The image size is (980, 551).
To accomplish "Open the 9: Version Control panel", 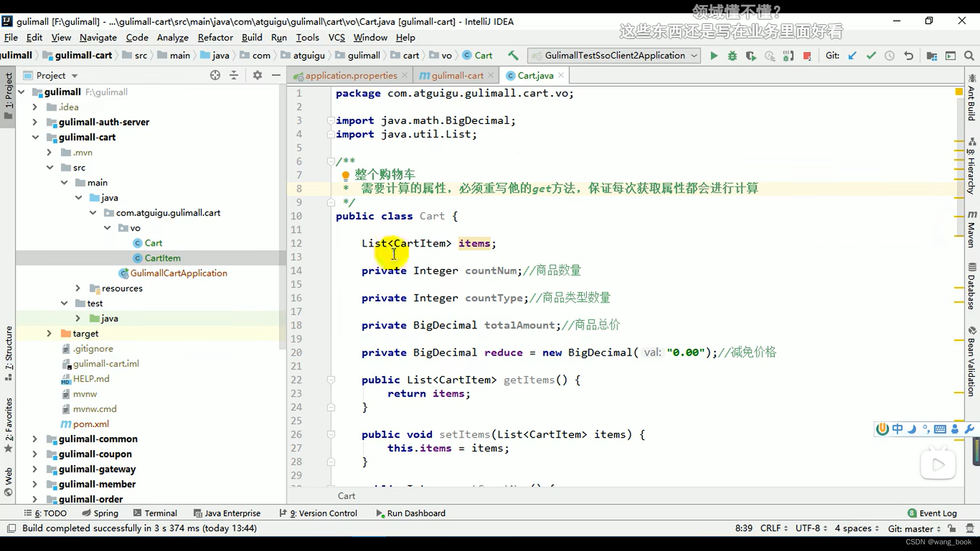I will point(318,513).
